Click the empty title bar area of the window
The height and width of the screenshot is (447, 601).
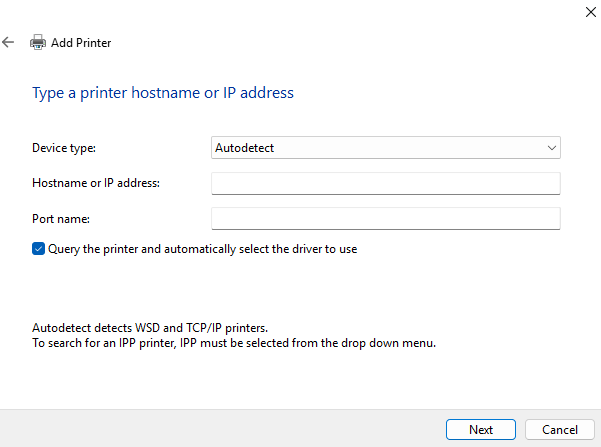300,12
